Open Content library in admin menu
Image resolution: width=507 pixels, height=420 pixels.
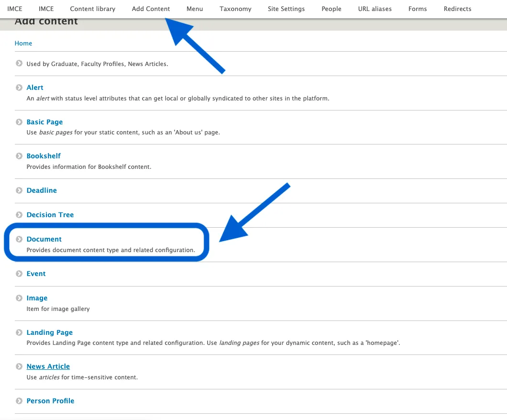[93, 9]
